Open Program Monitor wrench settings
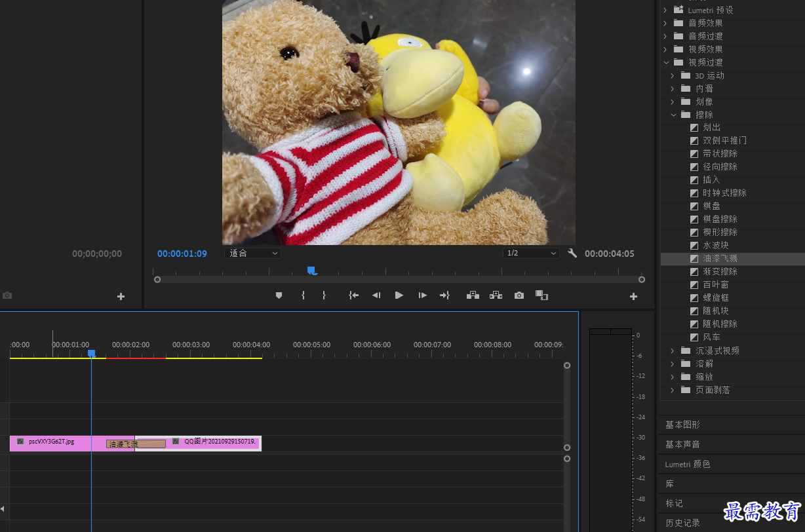805x532 pixels. pyautogui.click(x=572, y=254)
